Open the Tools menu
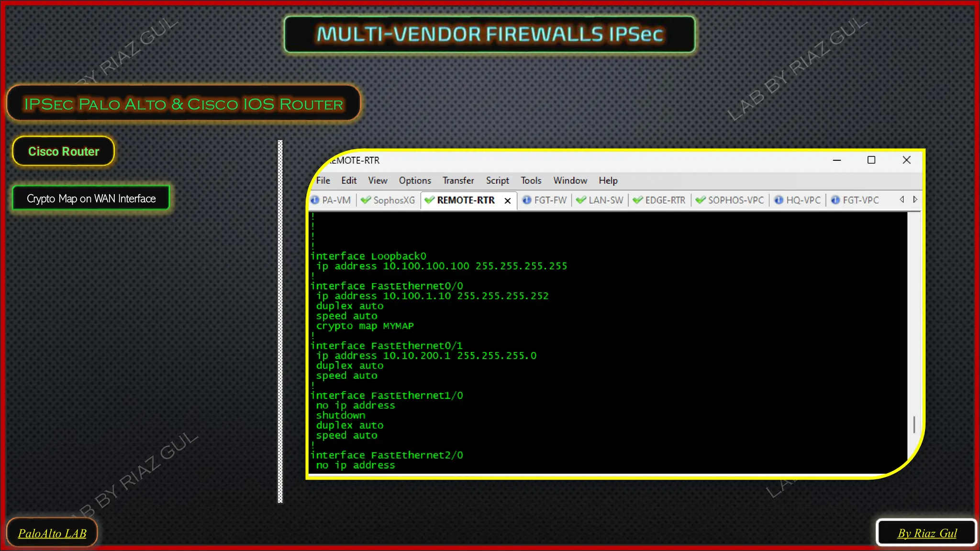Viewport: 980px width, 551px height. click(531, 180)
